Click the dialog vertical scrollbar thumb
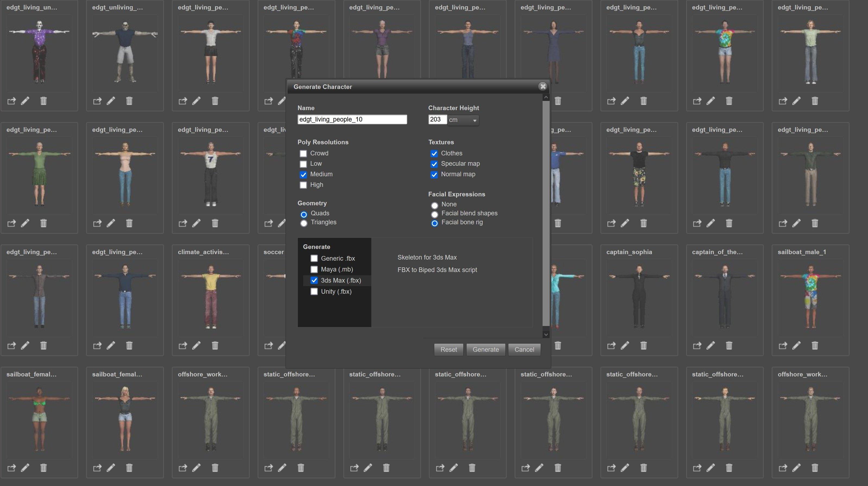This screenshot has width=868, height=486. pyautogui.click(x=546, y=213)
